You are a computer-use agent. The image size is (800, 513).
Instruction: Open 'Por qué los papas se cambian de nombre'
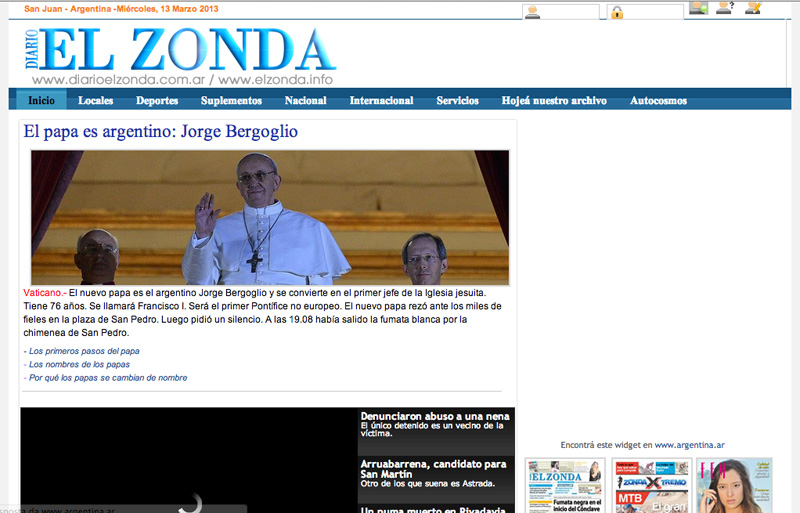click(x=108, y=378)
